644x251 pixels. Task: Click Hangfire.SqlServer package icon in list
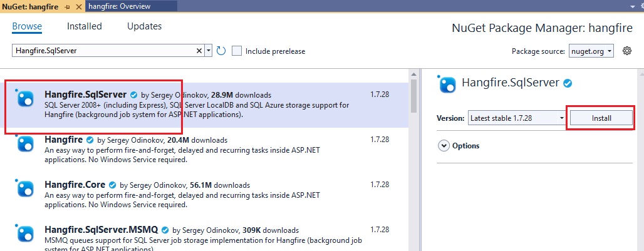24,98
